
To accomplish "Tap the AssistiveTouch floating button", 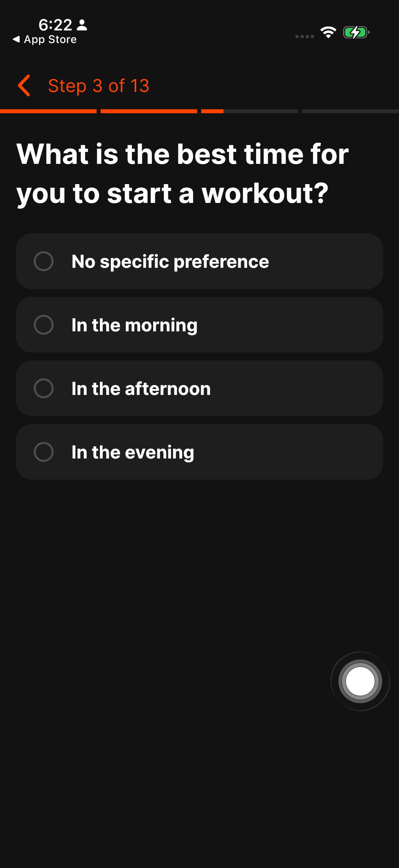I will coord(360,681).
